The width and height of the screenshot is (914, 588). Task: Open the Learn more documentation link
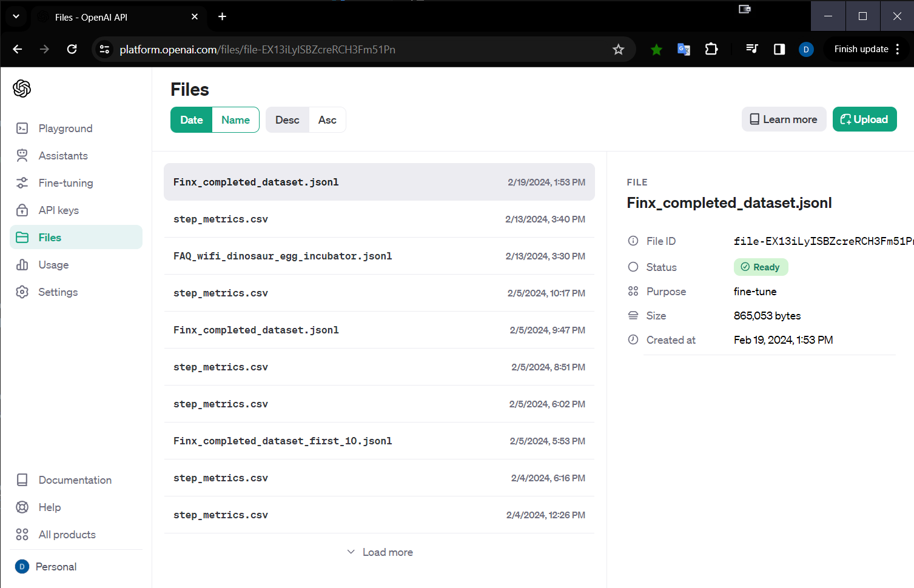click(x=784, y=119)
